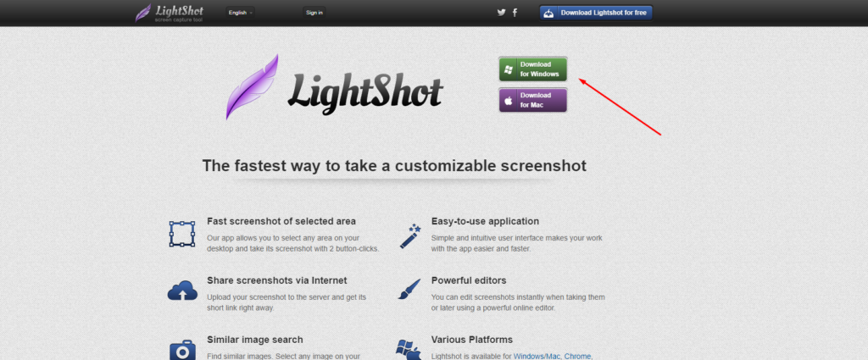Click the fastest way to take screenshot headline

pos(394,166)
